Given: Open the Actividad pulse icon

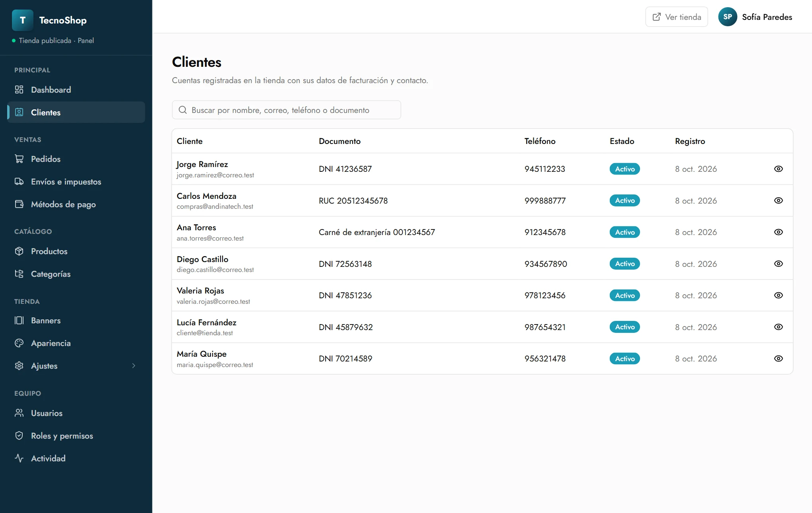Looking at the screenshot, I should pyautogui.click(x=19, y=458).
